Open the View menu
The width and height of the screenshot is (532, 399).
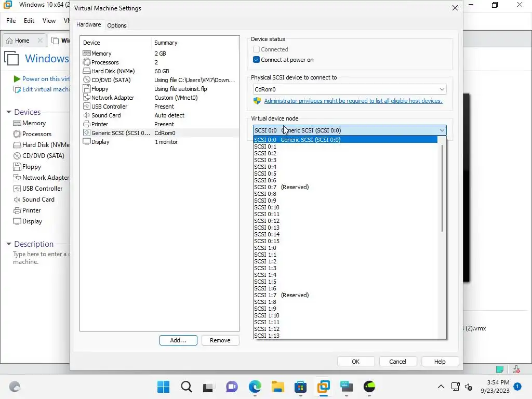(x=49, y=21)
